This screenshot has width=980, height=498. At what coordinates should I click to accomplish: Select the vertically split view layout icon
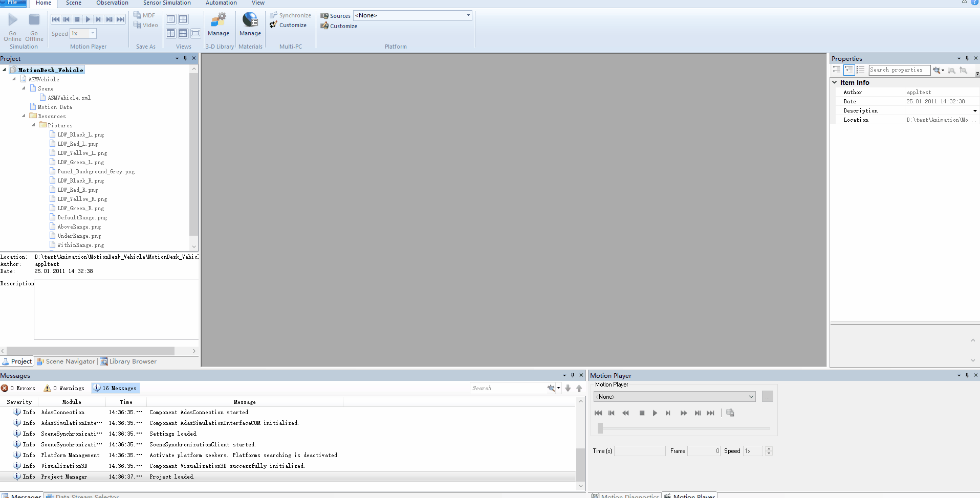pos(171,33)
